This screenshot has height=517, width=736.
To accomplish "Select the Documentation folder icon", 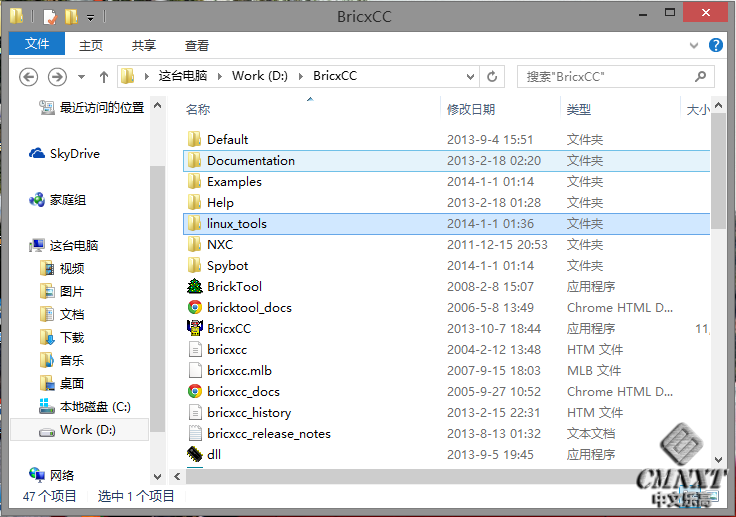I will (x=194, y=161).
